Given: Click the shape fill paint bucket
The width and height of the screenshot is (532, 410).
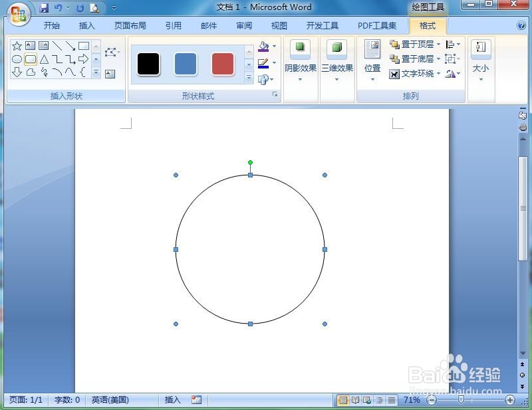Looking at the screenshot, I should (x=263, y=46).
